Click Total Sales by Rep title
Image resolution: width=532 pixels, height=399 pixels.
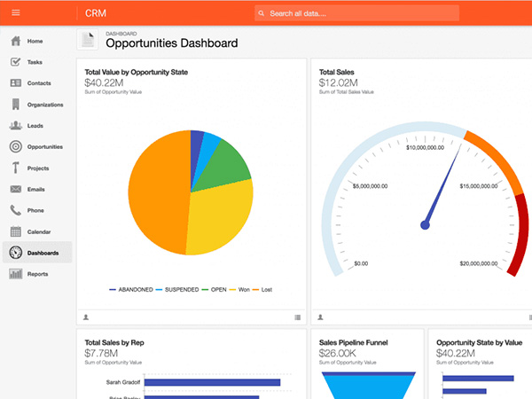(114, 342)
